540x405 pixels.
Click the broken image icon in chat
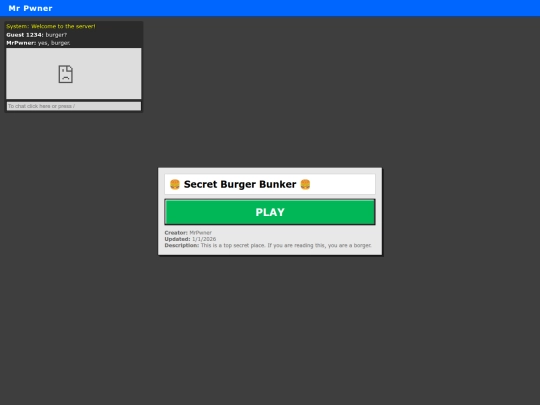pos(65,74)
